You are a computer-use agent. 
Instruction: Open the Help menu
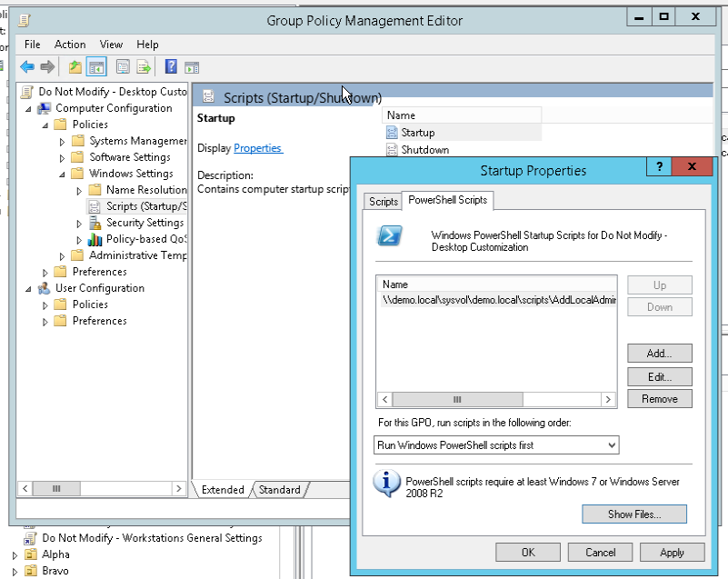tap(147, 45)
